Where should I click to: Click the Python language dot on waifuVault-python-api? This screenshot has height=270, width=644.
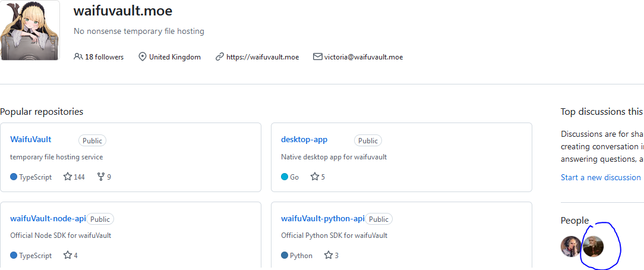pos(285,256)
